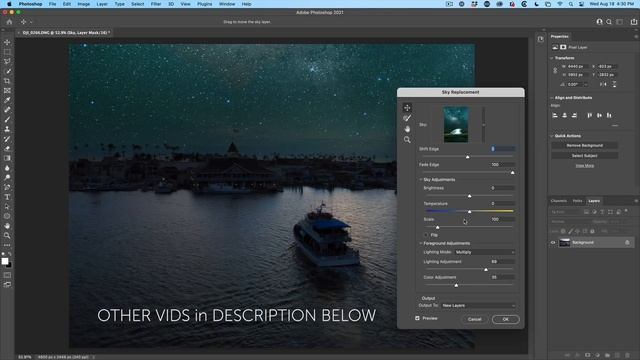The height and width of the screenshot is (360, 640).
Task: Select the Zoom tool in main toolbar
Action: click(x=7, y=236)
